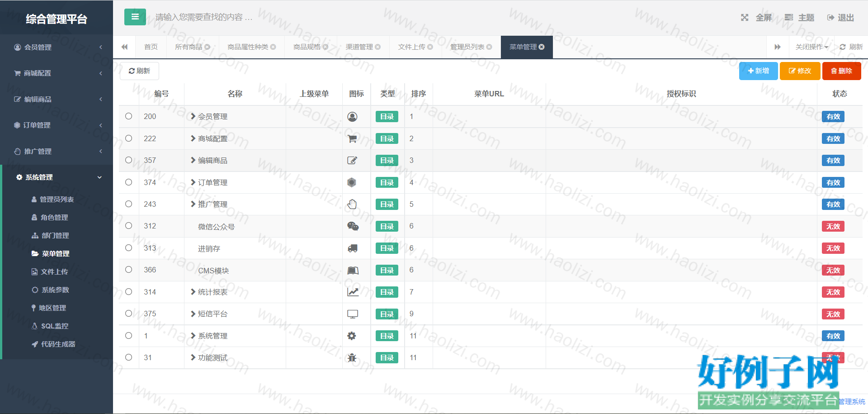The height and width of the screenshot is (414, 868).
Task: Expand the 商城配置 tree row
Action: coord(193,138)
